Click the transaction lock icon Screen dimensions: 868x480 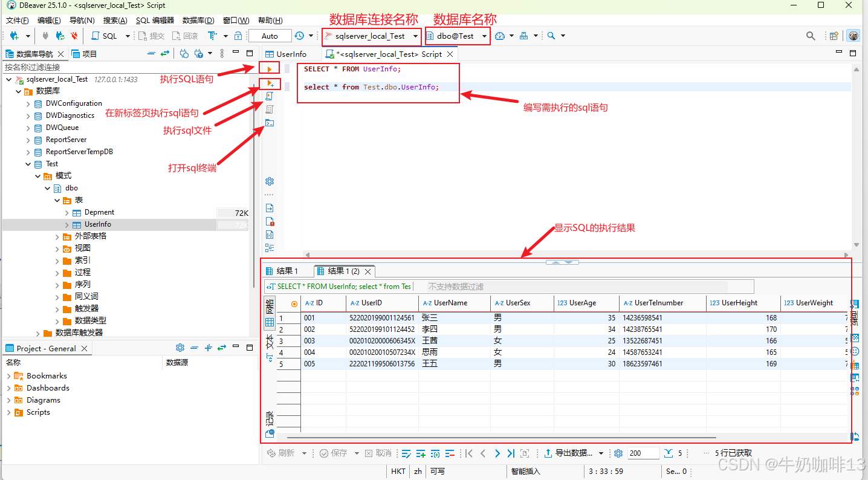[x=238, y=36]
